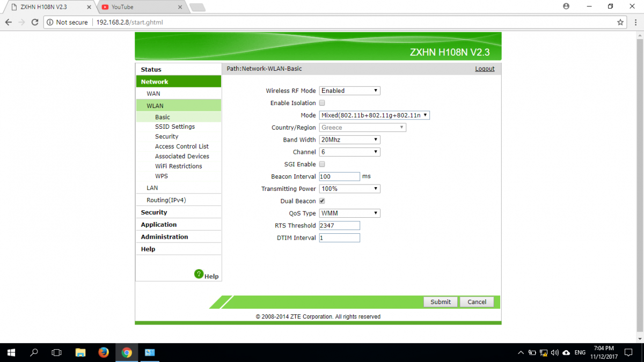This screenshot has width=644, height=362.
Task: Click the Cancel button
Action: click(477, 302)
